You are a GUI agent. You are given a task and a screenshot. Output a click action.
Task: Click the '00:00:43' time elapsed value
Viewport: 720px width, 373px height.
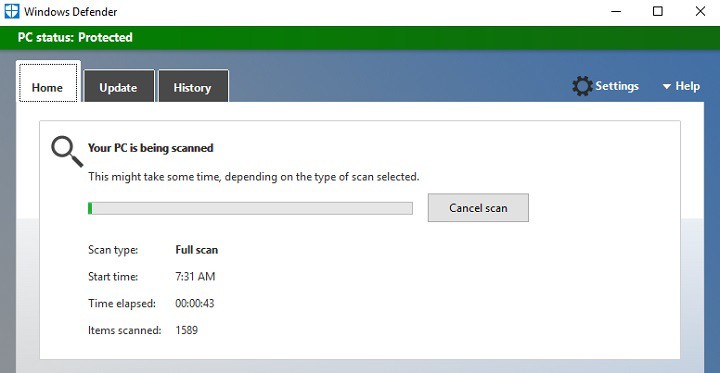(195, 303)
